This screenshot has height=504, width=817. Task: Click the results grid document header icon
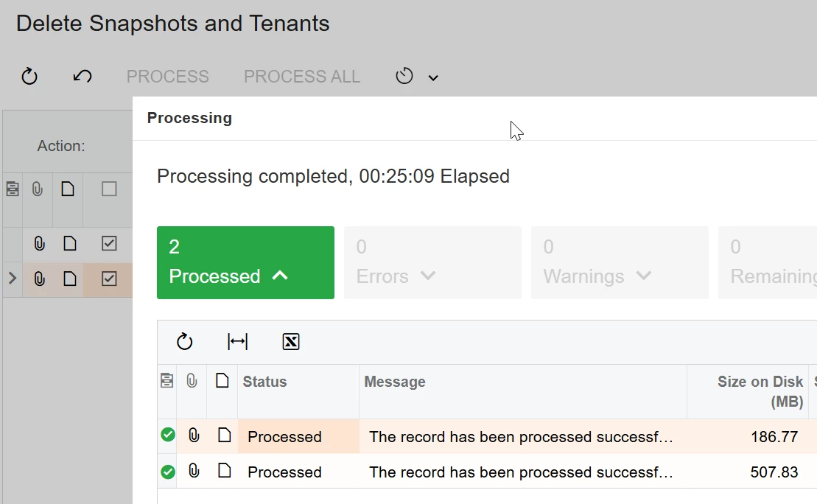tap(222, 381)
